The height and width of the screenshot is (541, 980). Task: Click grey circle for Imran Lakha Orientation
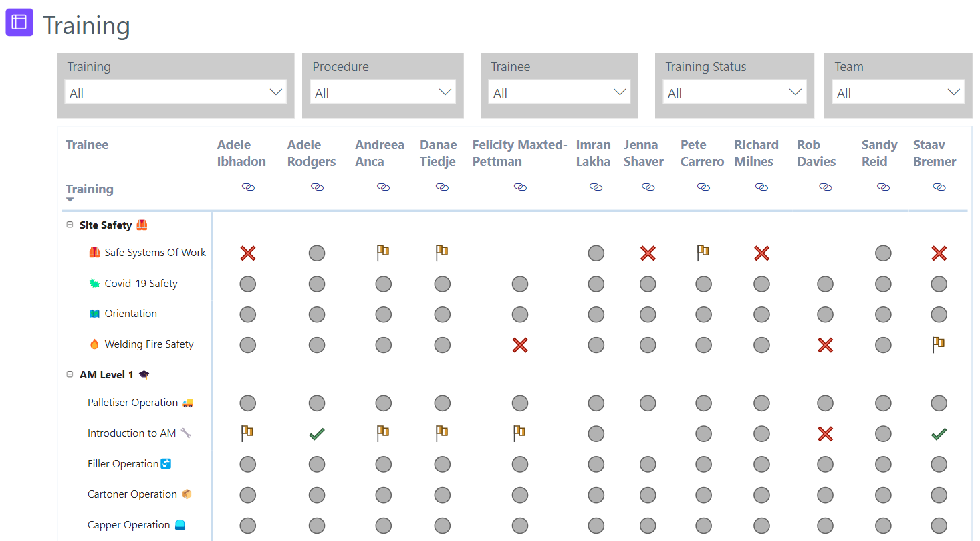coord(596,314)
